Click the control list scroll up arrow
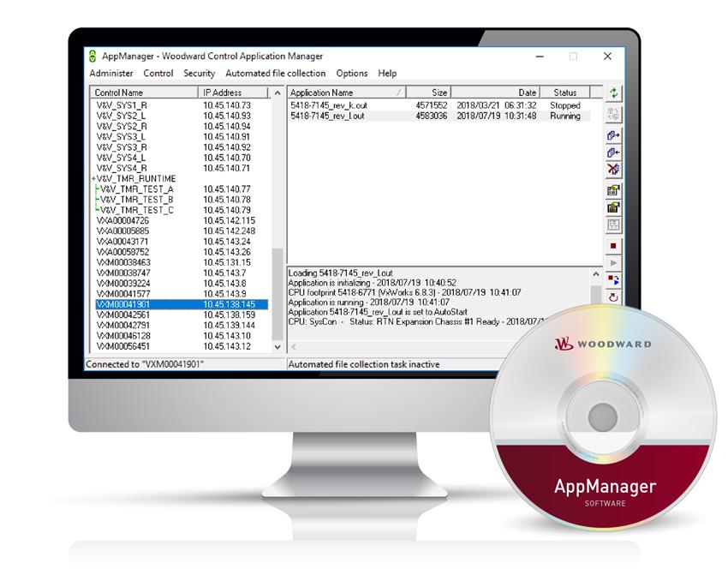This screenshot has width=728, height=569. point(277,93)
